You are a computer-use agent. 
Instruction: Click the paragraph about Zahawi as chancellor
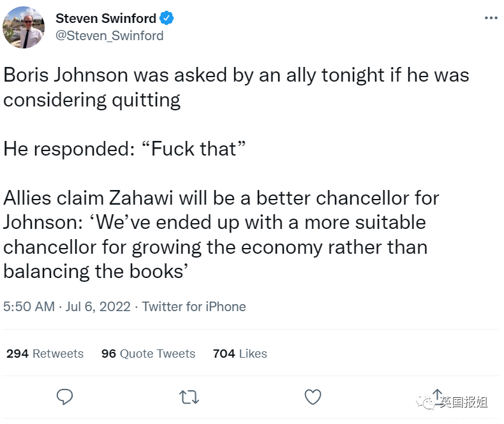point(221,235)
